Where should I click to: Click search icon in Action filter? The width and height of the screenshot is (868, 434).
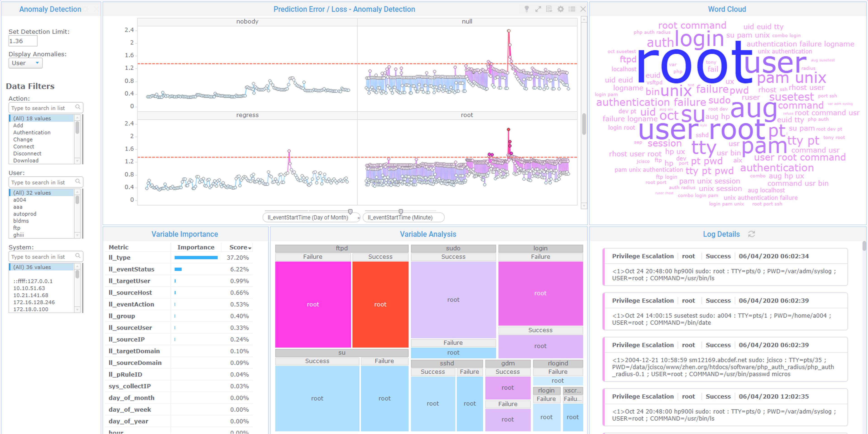[x=78, y=107]
